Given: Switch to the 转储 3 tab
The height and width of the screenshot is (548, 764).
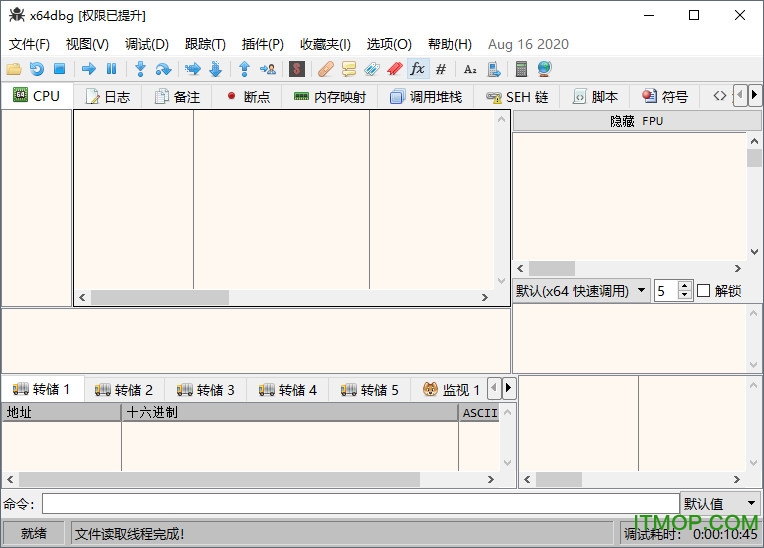Looking at the screenshot, I should pos(205,390).
